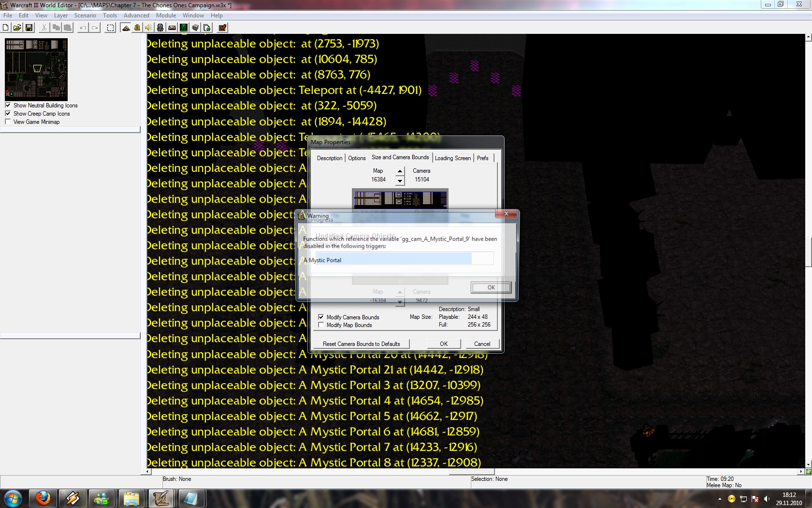Click the horizontal scrollbar thumb of map view
Screen dimensions: 812x508
point(472,471)
